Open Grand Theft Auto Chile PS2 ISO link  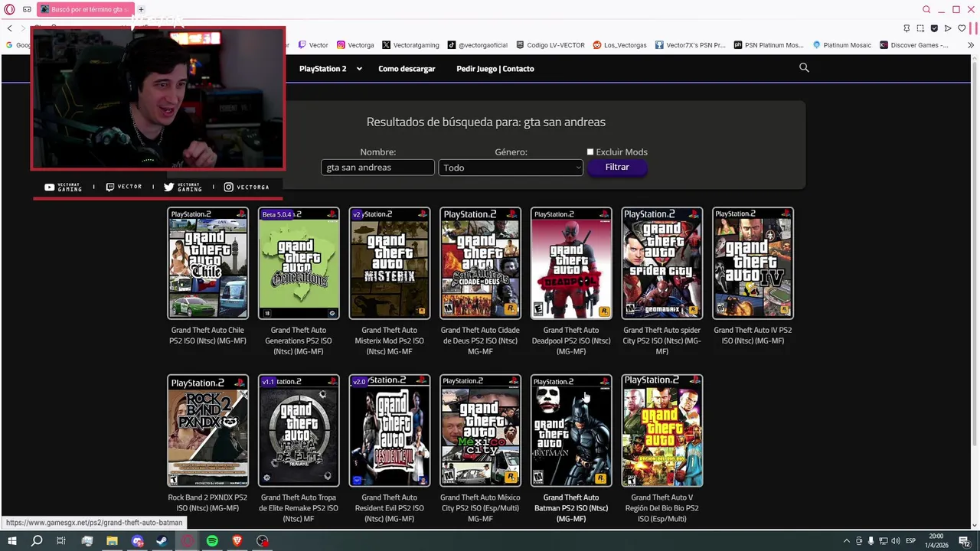click(x=207, y=335)
